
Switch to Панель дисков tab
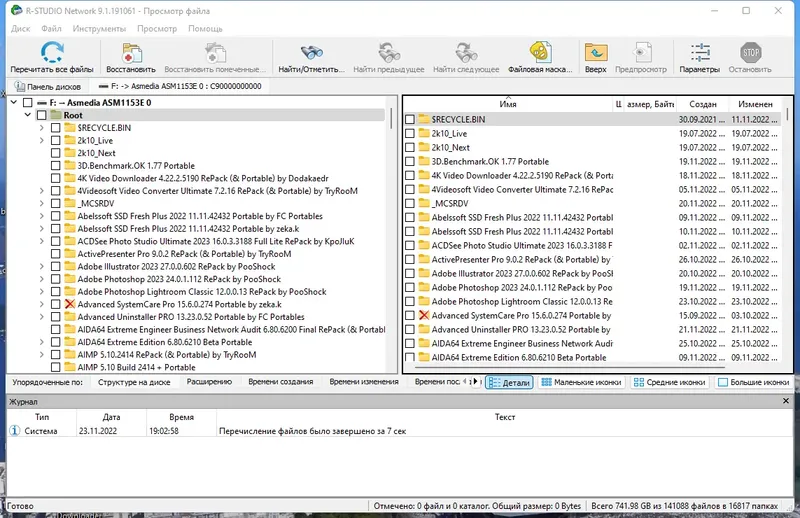[47, 86]
